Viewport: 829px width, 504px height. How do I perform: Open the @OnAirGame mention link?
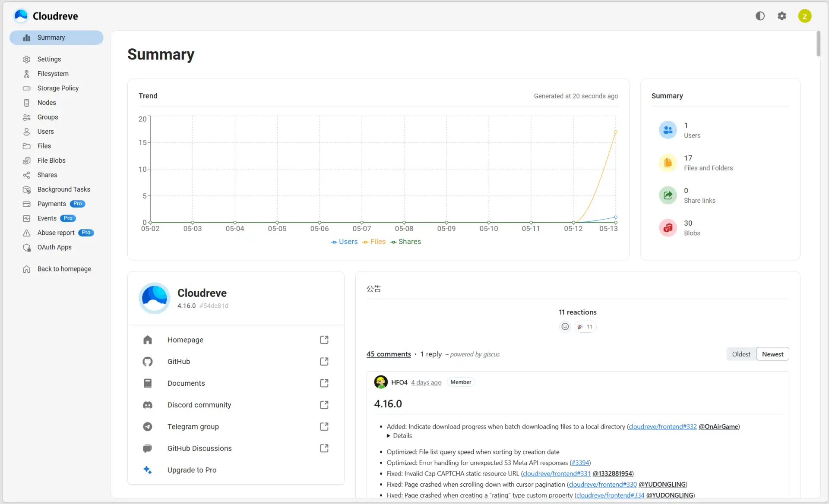pyautogui.click(x=718, y=427)
